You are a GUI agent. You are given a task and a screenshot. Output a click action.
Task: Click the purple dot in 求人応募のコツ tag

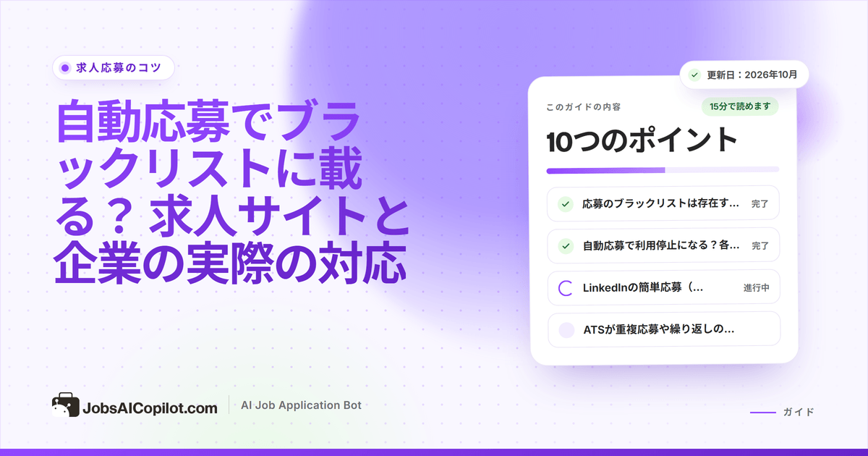pos(65,68)
